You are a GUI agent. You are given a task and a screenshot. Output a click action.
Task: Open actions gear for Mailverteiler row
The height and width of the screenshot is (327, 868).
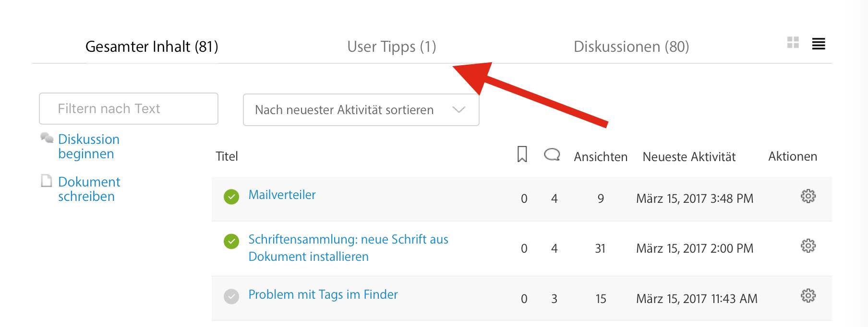coord(808,196)
